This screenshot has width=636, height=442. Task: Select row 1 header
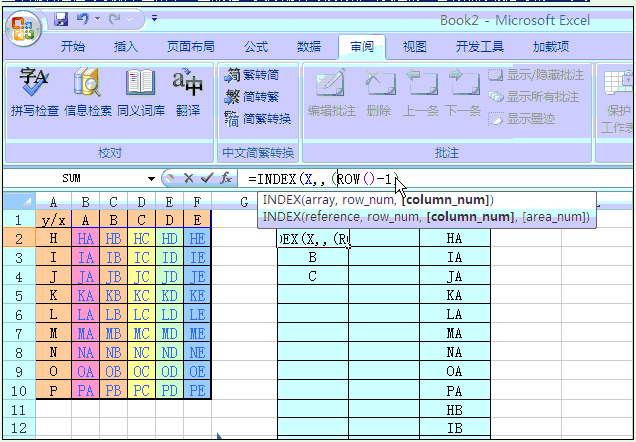pos(19,220)
